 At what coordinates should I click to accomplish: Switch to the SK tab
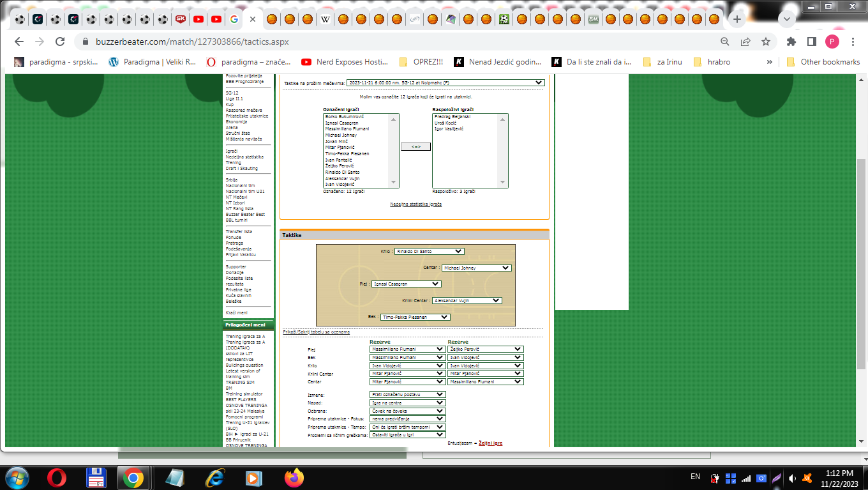tap(181, 19)
